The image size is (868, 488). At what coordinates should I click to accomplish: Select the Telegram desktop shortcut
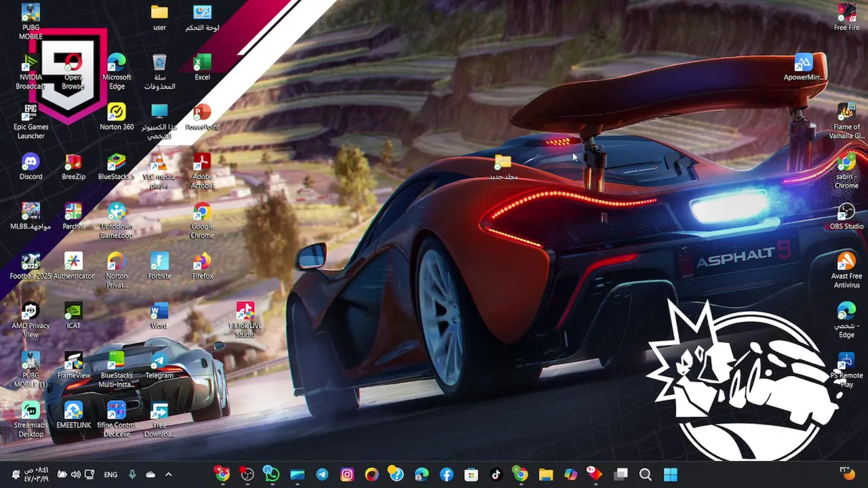(159, 365)
